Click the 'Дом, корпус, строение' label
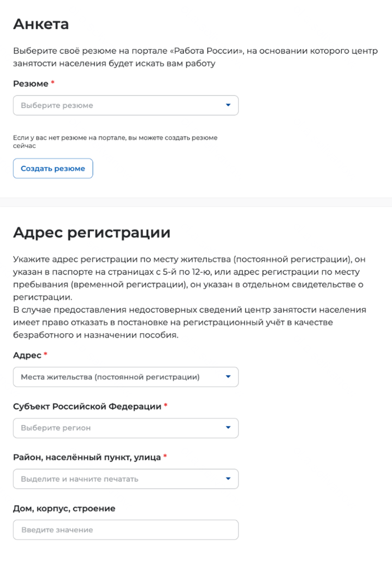This screenshot has height=562, width=392. click(64, 509)
